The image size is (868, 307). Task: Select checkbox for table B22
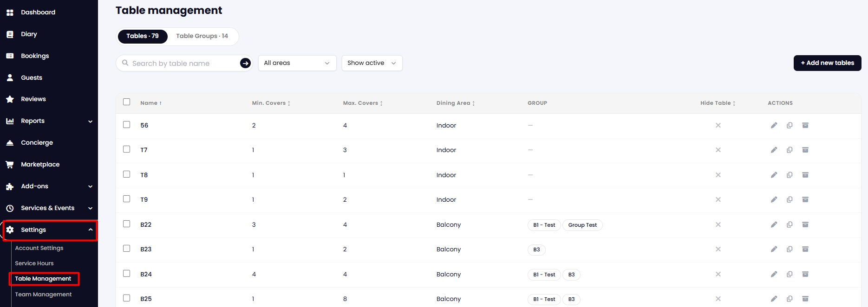(x=126, y=224)
